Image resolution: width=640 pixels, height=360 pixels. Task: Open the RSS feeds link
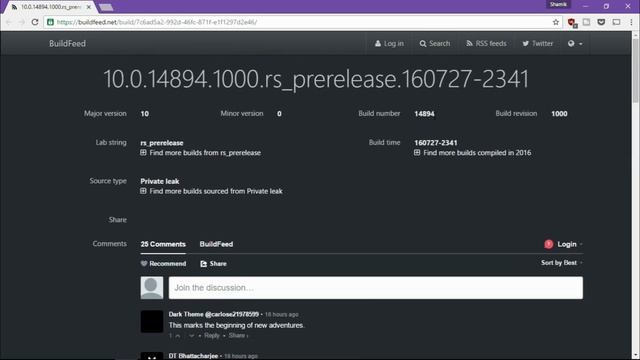coord(486,44)
